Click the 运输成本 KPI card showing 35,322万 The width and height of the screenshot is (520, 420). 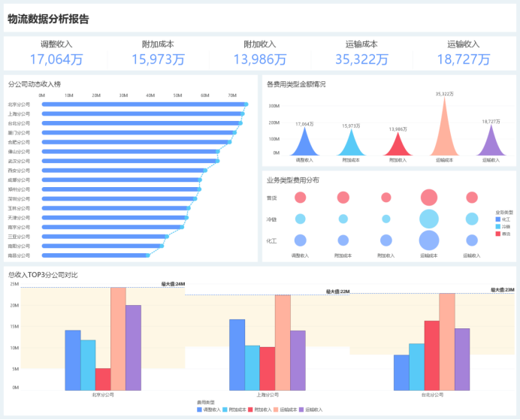[361, 53]
